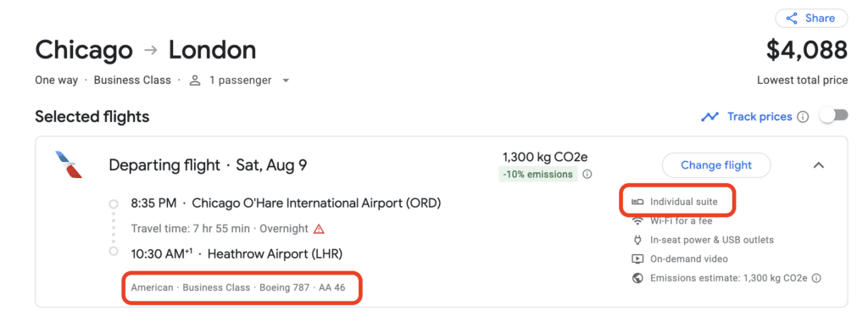868x317 pixels.
Task: Collapse the departing flight details chevron
Action: click(819, 165)
